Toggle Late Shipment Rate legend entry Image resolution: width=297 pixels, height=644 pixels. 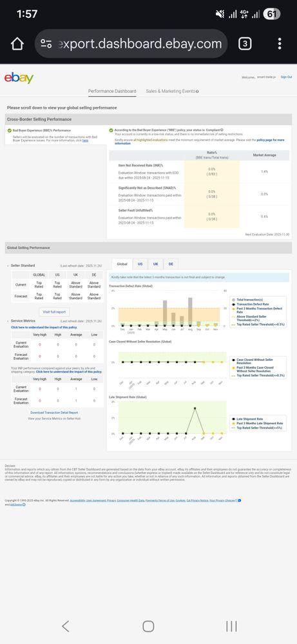click(x=249, y=419)
